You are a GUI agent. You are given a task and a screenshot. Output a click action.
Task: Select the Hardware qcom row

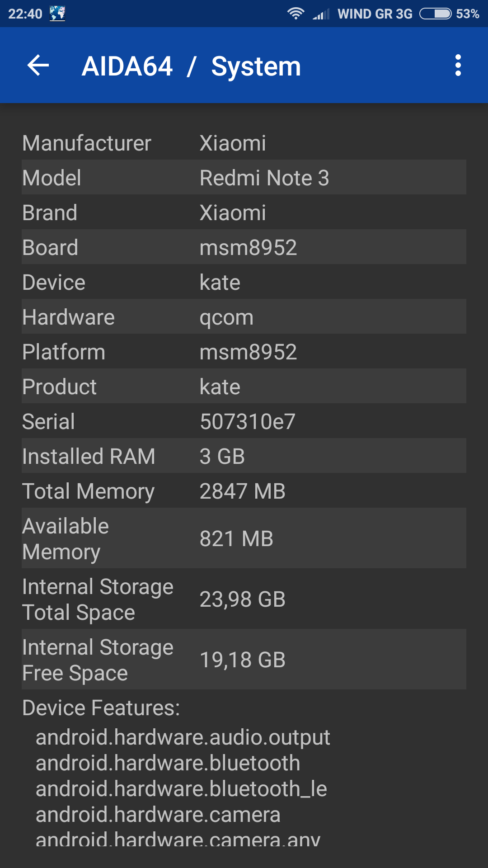click(x=244, y=317)
